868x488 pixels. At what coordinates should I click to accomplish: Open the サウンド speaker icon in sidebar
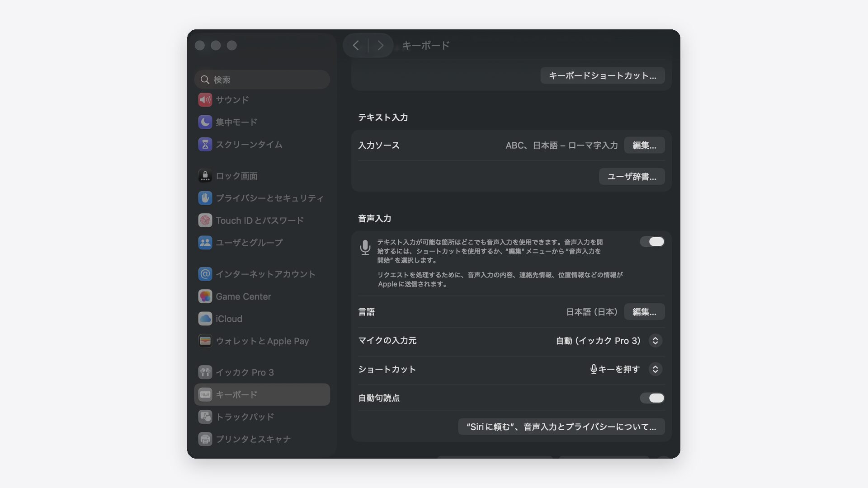205,100
